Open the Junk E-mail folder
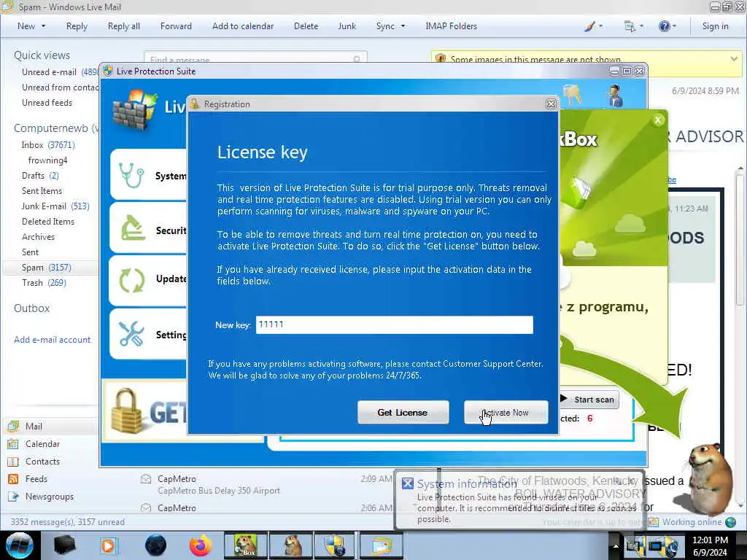The height and width of the screenshot is (560, 747). tap(55, 206)
